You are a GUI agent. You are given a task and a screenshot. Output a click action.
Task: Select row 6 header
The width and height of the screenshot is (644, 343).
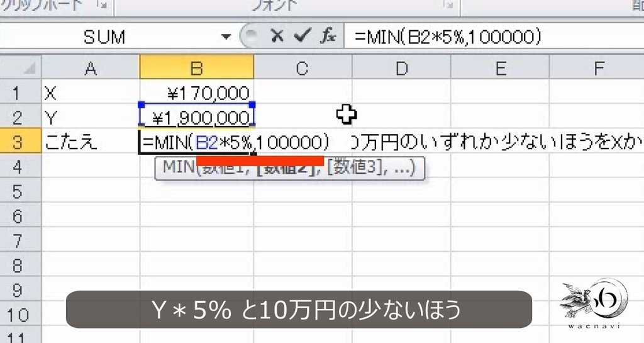[x=21, y=216]
